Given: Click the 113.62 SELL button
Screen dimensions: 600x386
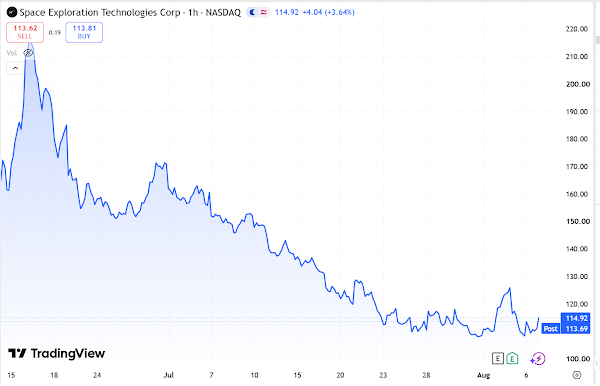Looking at the screenshot, I should tap(25, 32).
